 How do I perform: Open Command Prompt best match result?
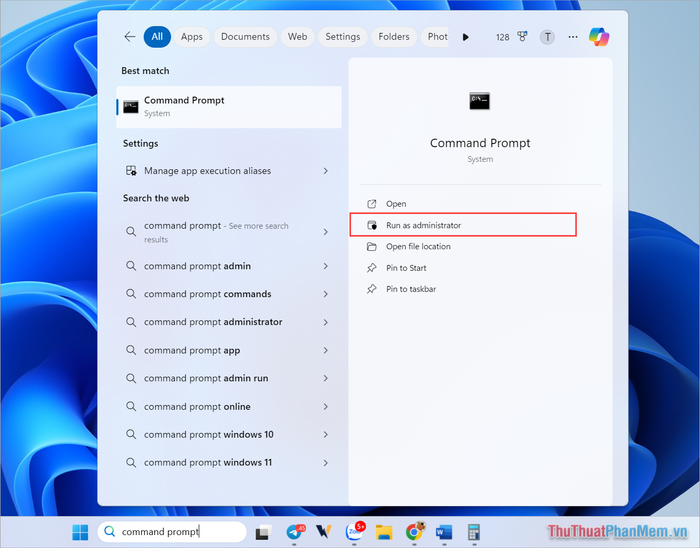coord(229,107)
